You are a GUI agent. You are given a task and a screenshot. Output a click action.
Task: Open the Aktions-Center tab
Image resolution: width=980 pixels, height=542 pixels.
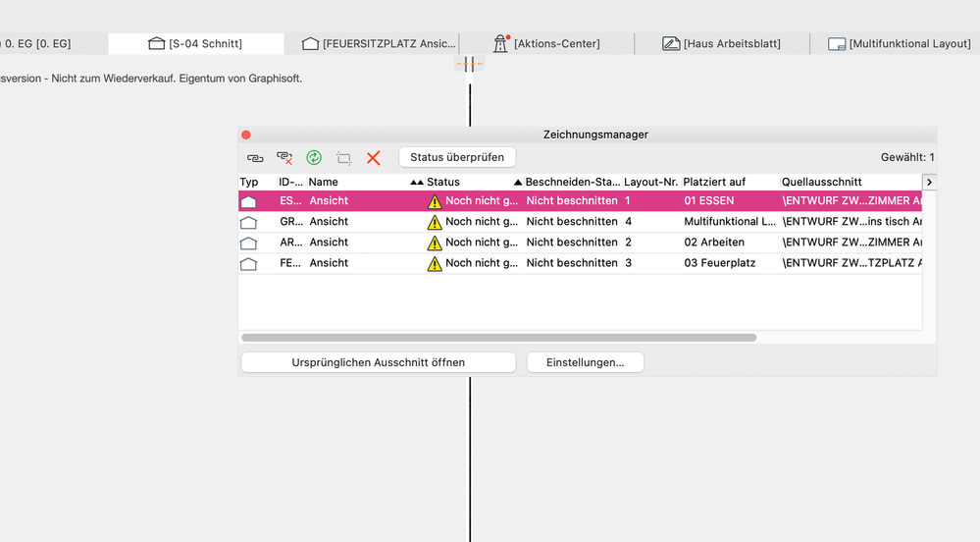546,44
